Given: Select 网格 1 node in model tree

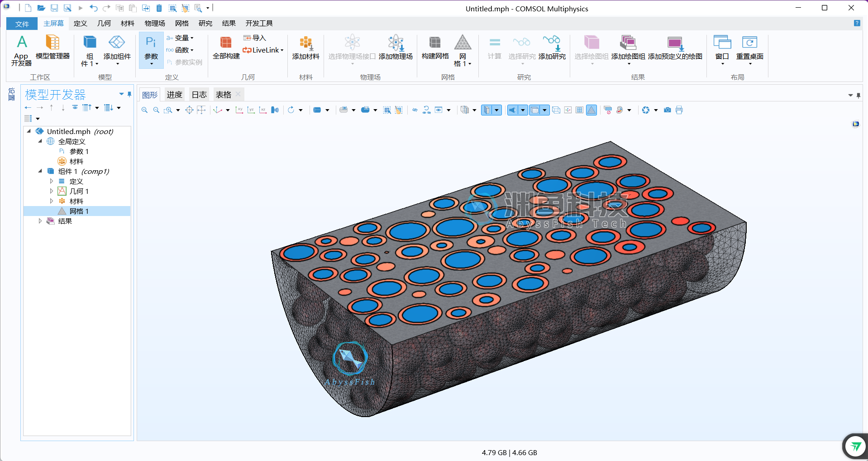Looking at the screenshot, I should [x=76, y=211].
